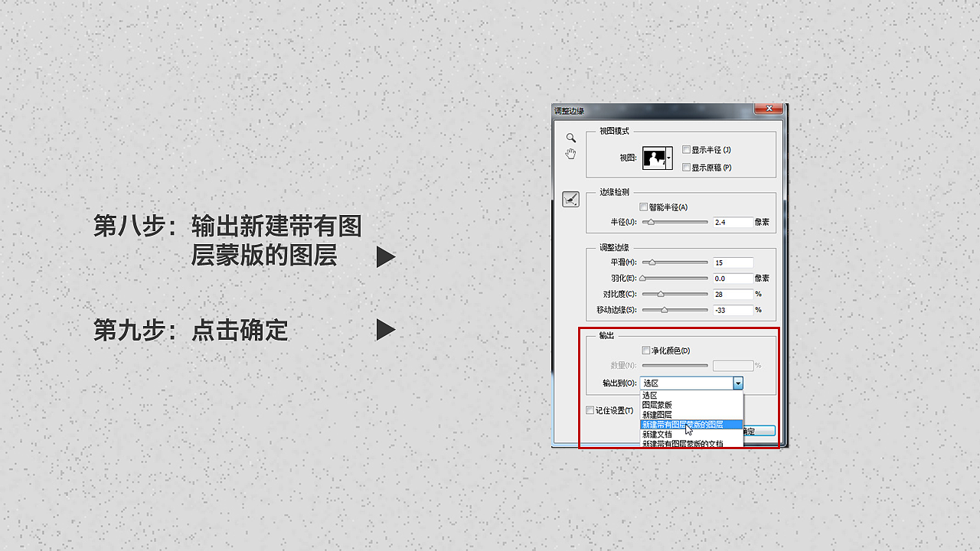The height and width of the screenshot is (551, 980).
Task: Click the 平滑 value field showing 15
Action: coord(733,262)
